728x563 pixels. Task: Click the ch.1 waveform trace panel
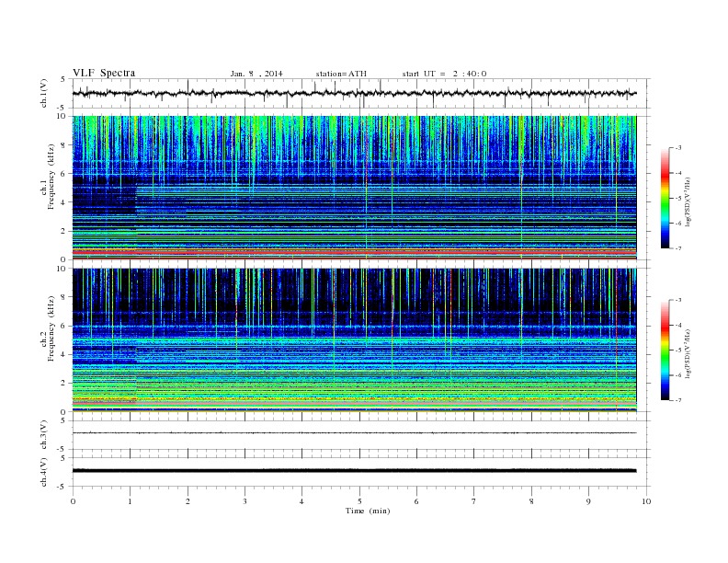(x=361, y=93)
